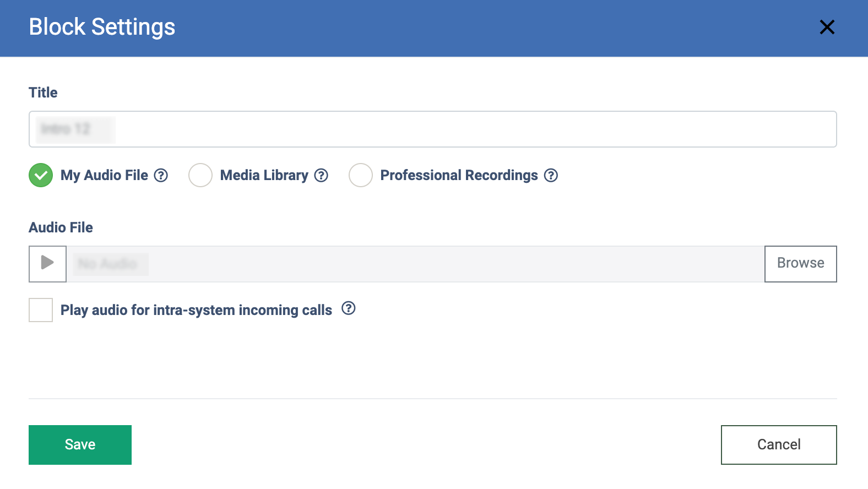The image size is (868, 489).
Task: Pick the Professional Recordings radio circle
Action: pyautogui.click(x=361, y=175)
